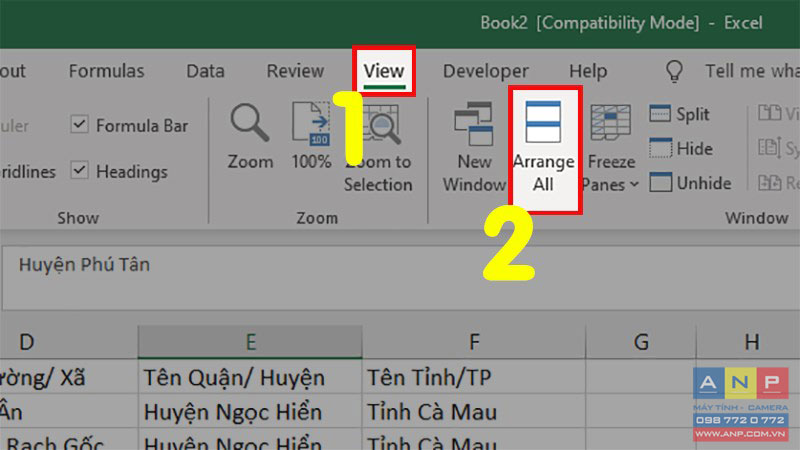Click the Split window icon

tap(660, 114)
